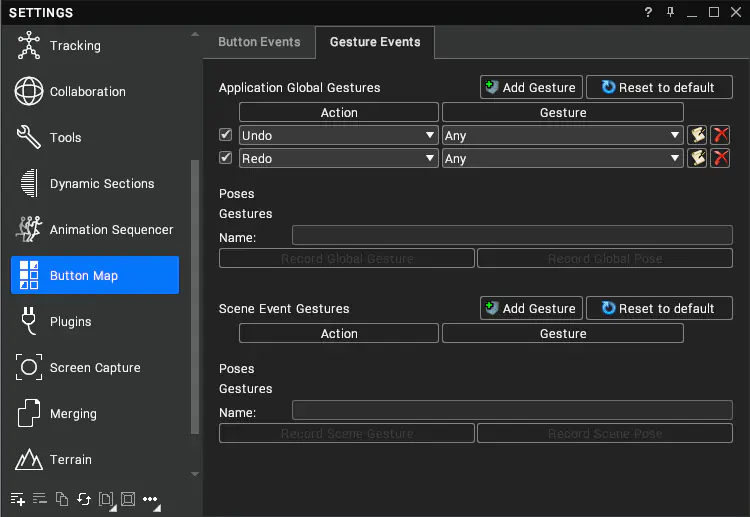Open the Animation Sequencer category

pos(95,229)
